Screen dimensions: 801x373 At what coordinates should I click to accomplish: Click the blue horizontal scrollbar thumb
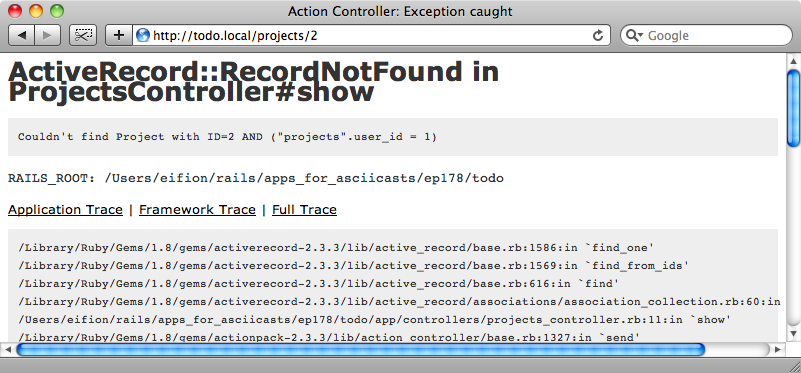click(x=361, y=349)
